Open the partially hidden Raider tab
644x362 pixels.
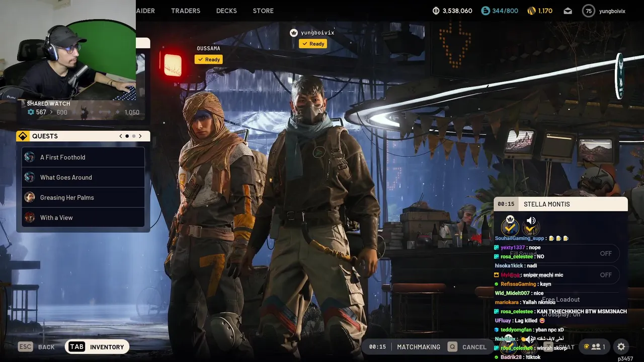pos(145,11)
